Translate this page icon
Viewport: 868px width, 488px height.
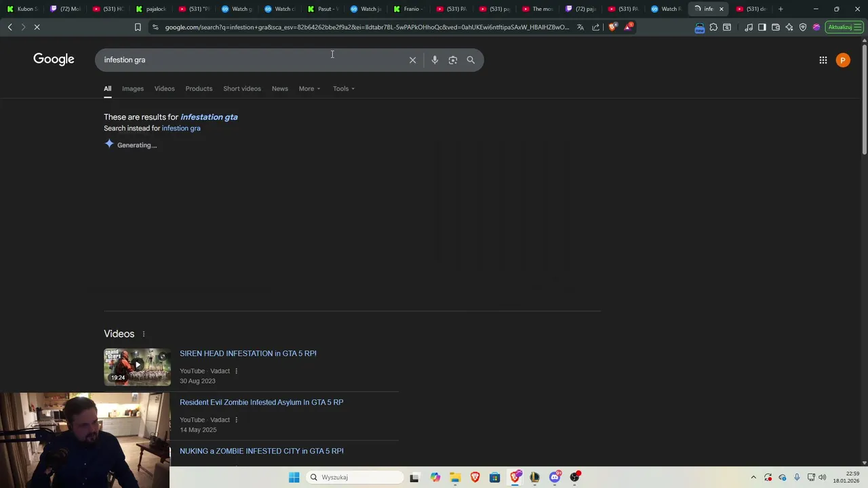pos(580,27)
